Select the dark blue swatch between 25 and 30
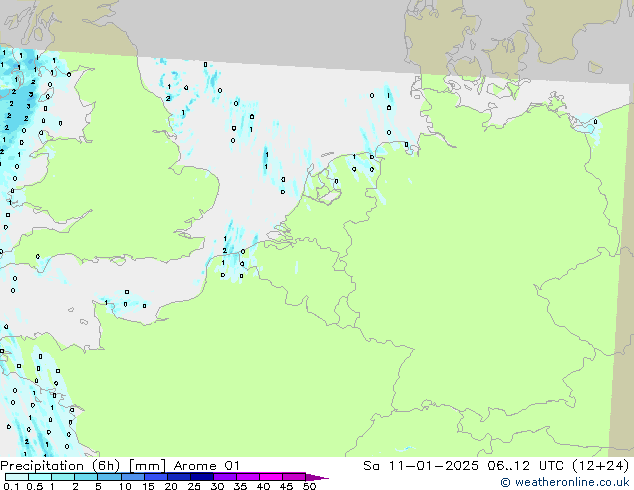This screenshot has width=634, height=490. pos(202,477)
